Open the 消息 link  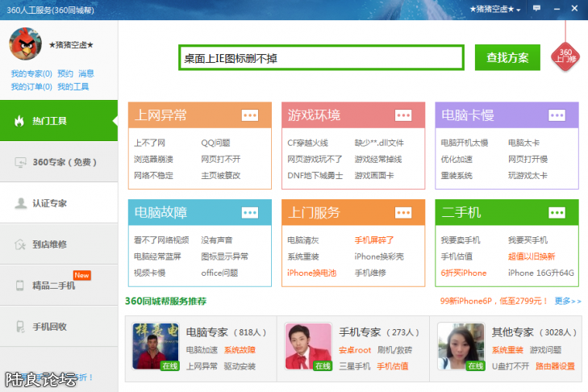pos(86,73)
